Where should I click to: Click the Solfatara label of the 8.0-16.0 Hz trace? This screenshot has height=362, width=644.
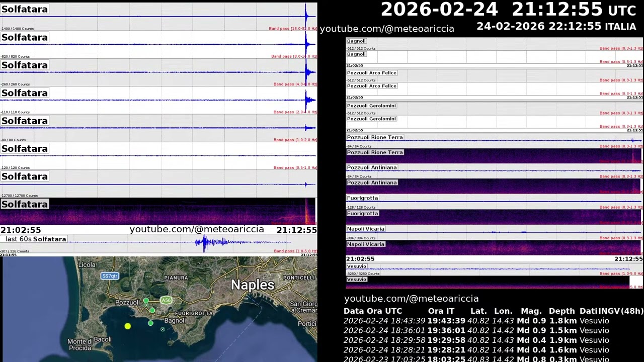25,37
